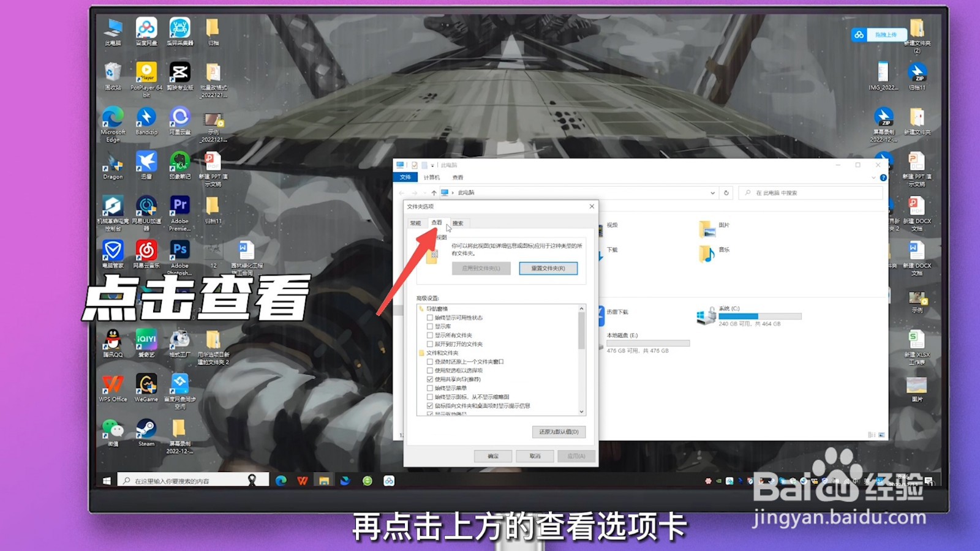Screen dimensions: 980x551
Task: Check 展开到打开的文件夹 option
Action: pyautogui.click(x=430, y=344)
